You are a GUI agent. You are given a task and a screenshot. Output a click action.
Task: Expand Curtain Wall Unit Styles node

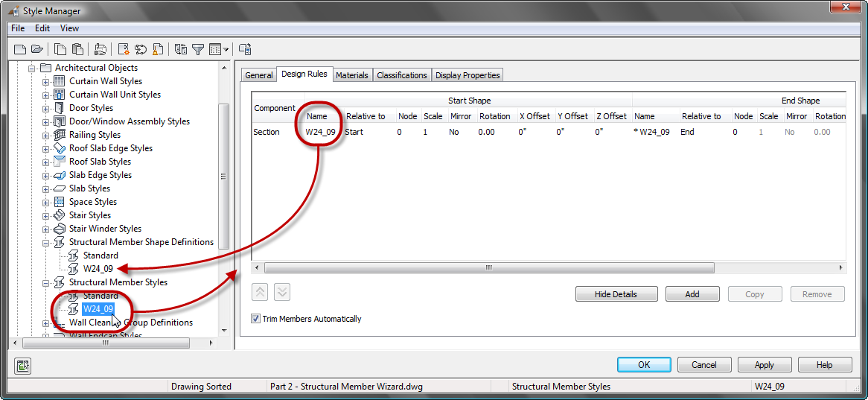(x=46, y=95)
